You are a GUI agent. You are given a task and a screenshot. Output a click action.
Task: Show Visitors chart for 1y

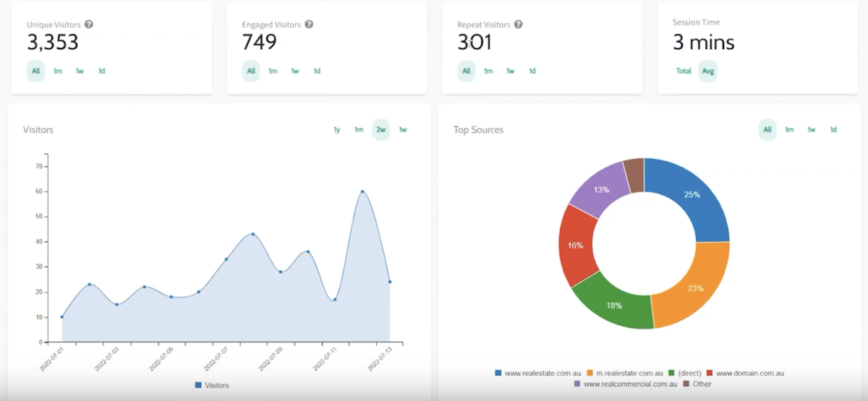click(x=337, y=130)
